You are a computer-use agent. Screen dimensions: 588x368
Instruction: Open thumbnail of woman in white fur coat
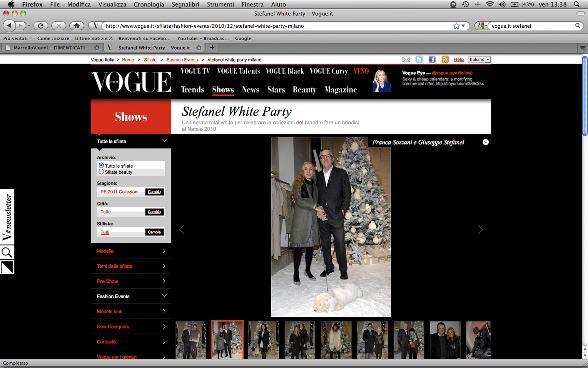coord(336,340)
